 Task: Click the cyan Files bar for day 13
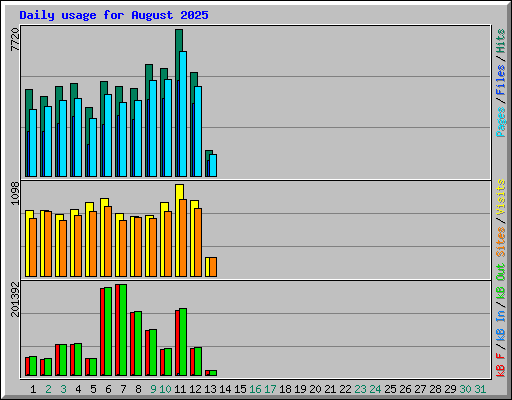click(x=213, y=165)
